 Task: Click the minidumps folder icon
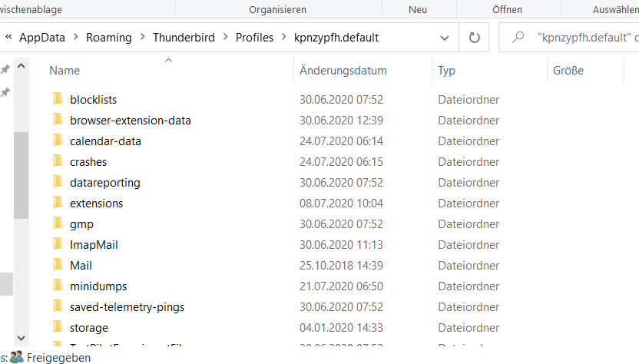57,286
